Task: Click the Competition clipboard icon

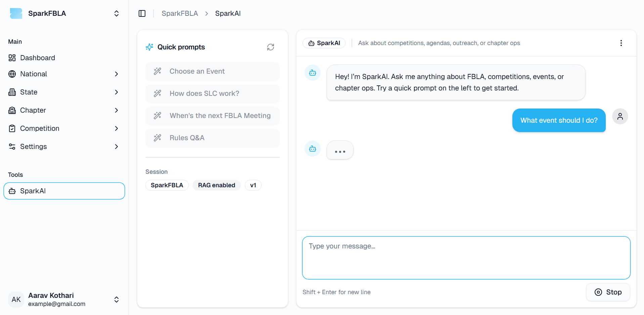Action: click(x=12, y=128)
